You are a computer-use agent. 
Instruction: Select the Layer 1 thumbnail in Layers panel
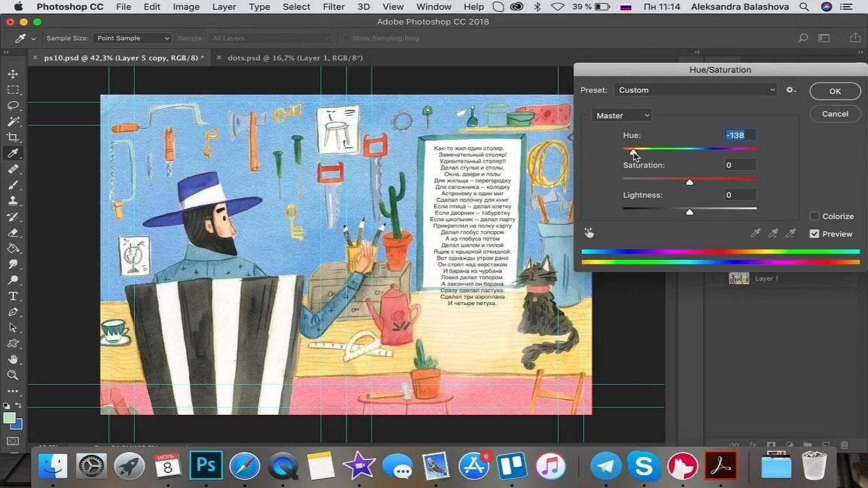point(739,278)
